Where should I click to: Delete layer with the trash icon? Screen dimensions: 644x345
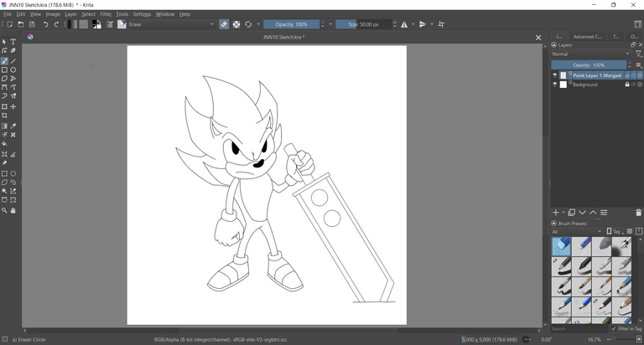[638, 213]
